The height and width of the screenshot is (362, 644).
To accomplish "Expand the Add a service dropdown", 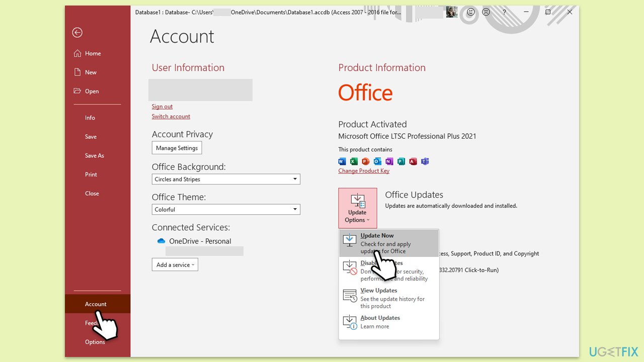I will pos(175,264).
